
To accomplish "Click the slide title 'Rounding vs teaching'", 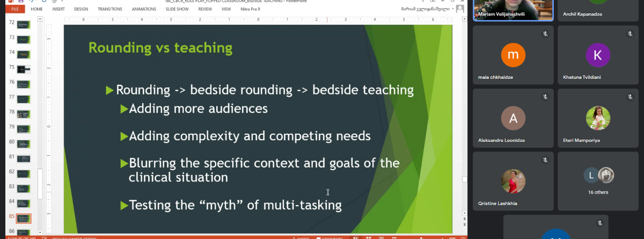I will (x=160, y=48).
